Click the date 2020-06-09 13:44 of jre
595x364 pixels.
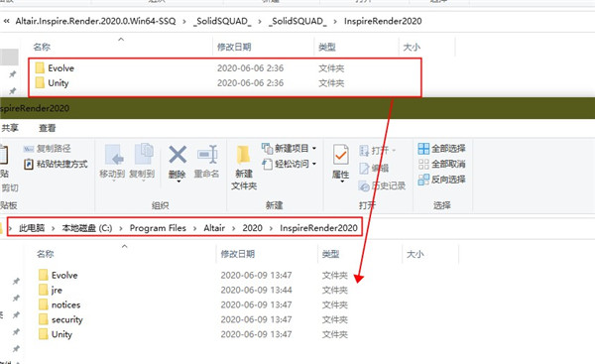click(x=257, y=290)
